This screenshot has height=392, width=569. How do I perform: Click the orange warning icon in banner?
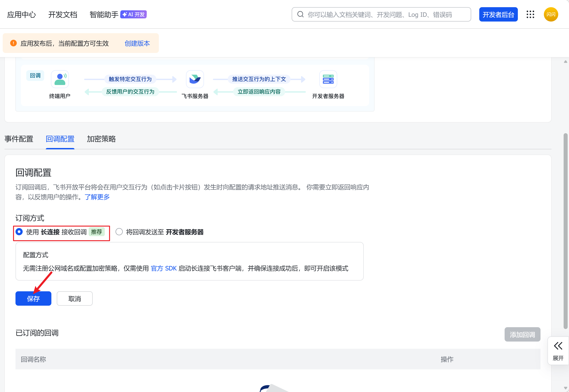(13, 43)
